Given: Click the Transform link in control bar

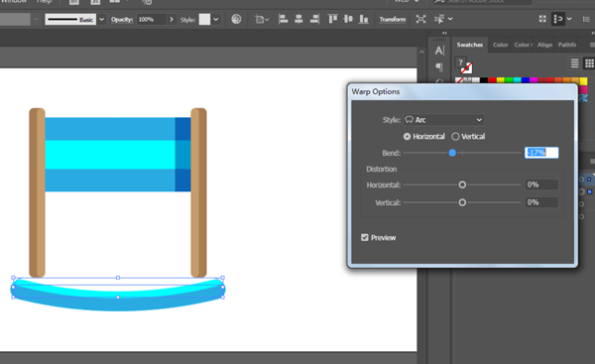Looking at the screenshot, I should (x=393, y=20).
